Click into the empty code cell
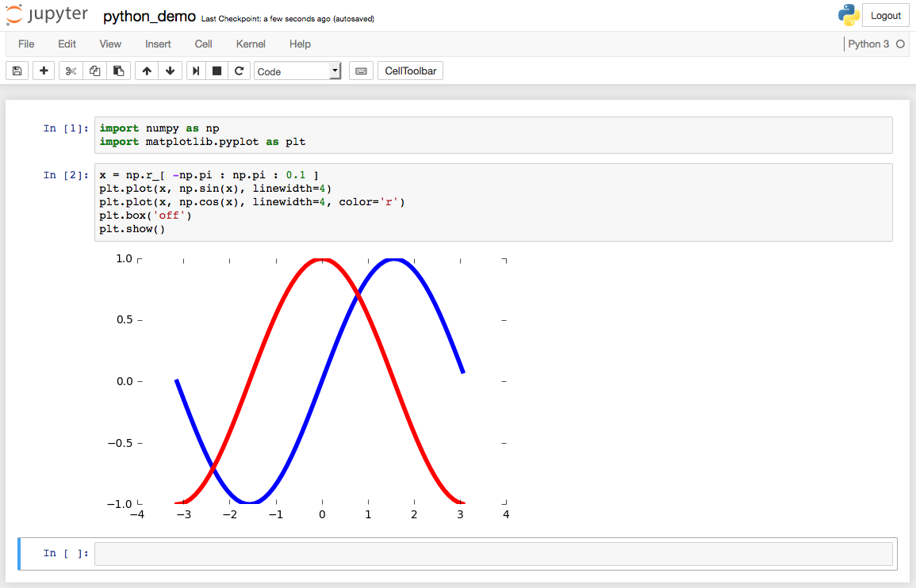 (493, 553)
